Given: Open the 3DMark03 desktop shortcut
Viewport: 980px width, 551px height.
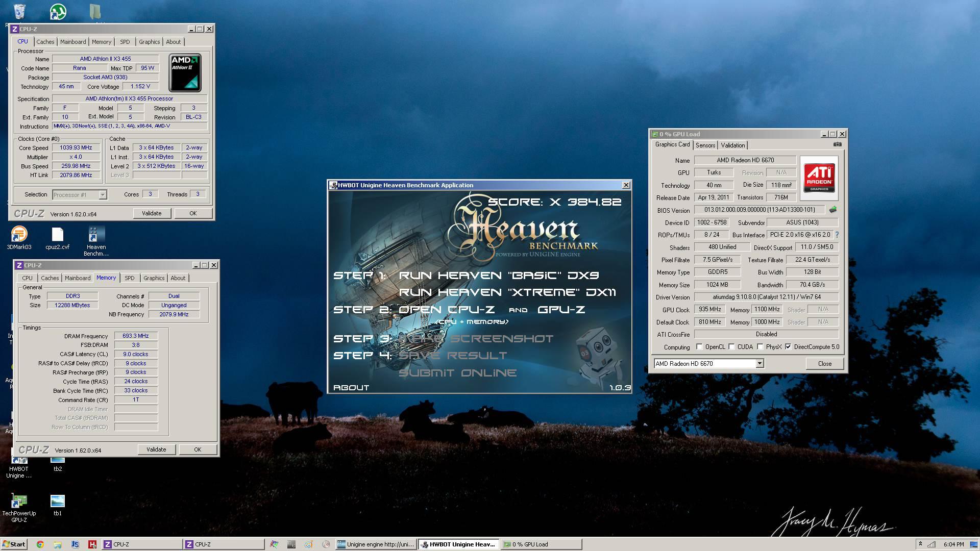Looking at the screenshot, I should point(19,238).
